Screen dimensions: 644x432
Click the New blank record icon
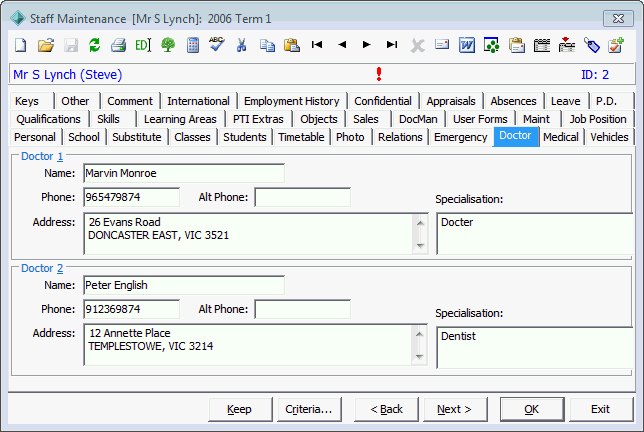[x=21, y=45]
